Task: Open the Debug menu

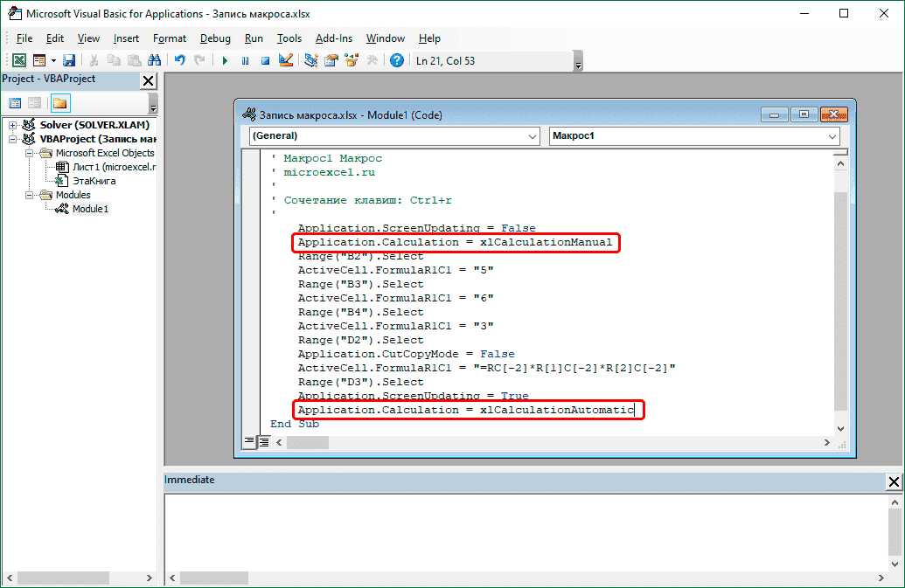Action: click(x=215, y=38)
